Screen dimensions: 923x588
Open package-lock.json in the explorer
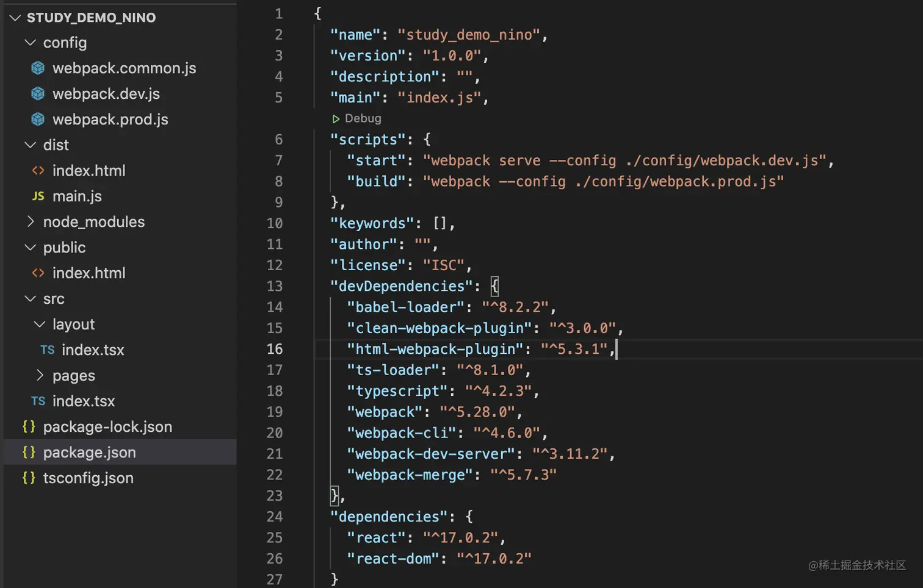pos(107,427)
